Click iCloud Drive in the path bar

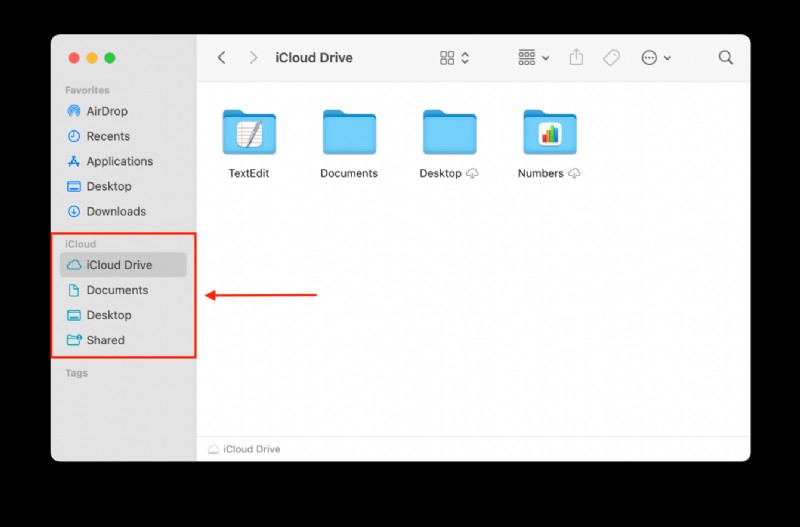click(244, 449)
